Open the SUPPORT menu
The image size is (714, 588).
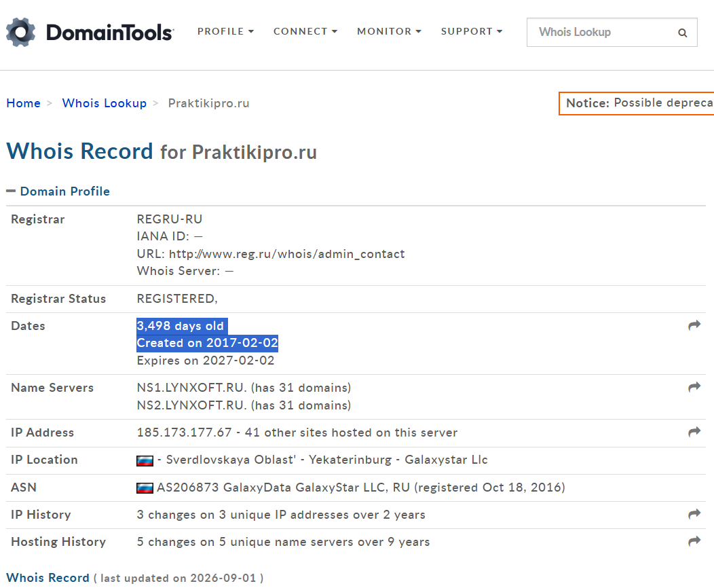pos(471,31)
